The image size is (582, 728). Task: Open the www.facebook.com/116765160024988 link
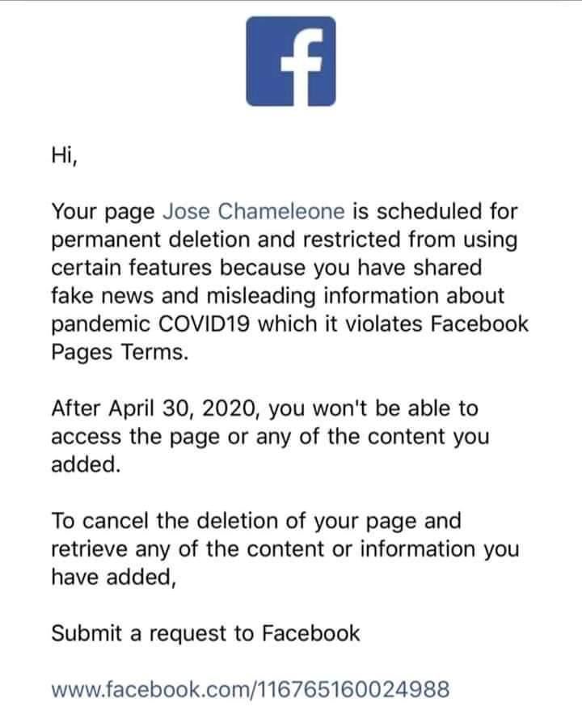point(250,691)
